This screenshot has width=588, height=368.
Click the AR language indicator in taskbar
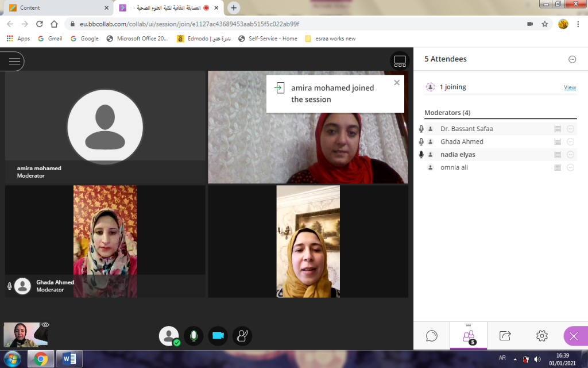point(502,358)
